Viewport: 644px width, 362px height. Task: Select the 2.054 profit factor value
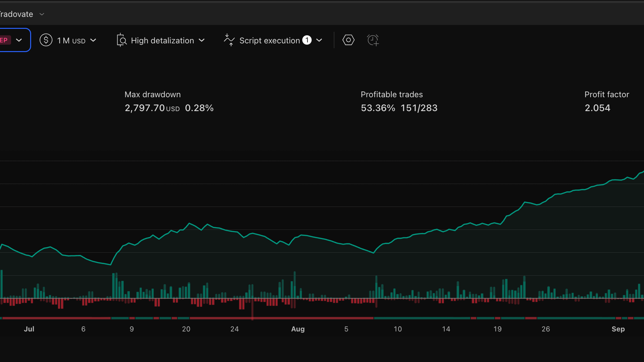click(597, 108)
